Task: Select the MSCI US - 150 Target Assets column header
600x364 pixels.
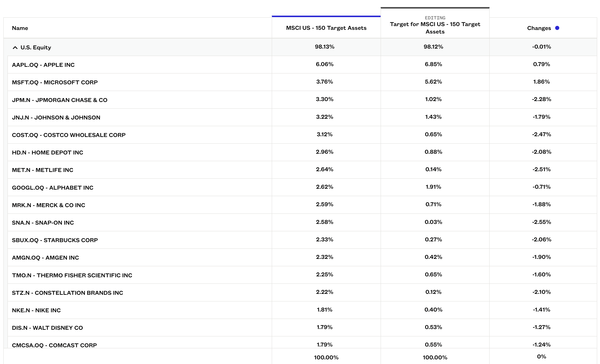Action: coord(326,28)
